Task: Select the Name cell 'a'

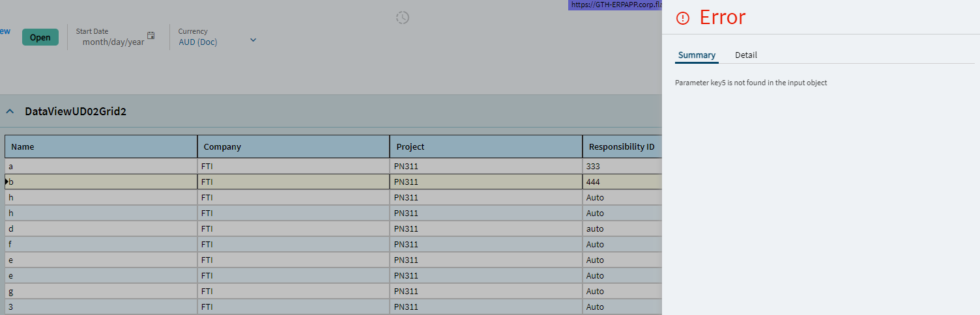Action: (101, 166)
